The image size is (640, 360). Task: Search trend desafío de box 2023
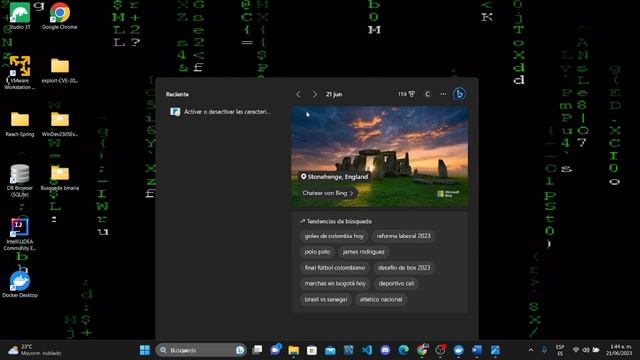point(404,268)
